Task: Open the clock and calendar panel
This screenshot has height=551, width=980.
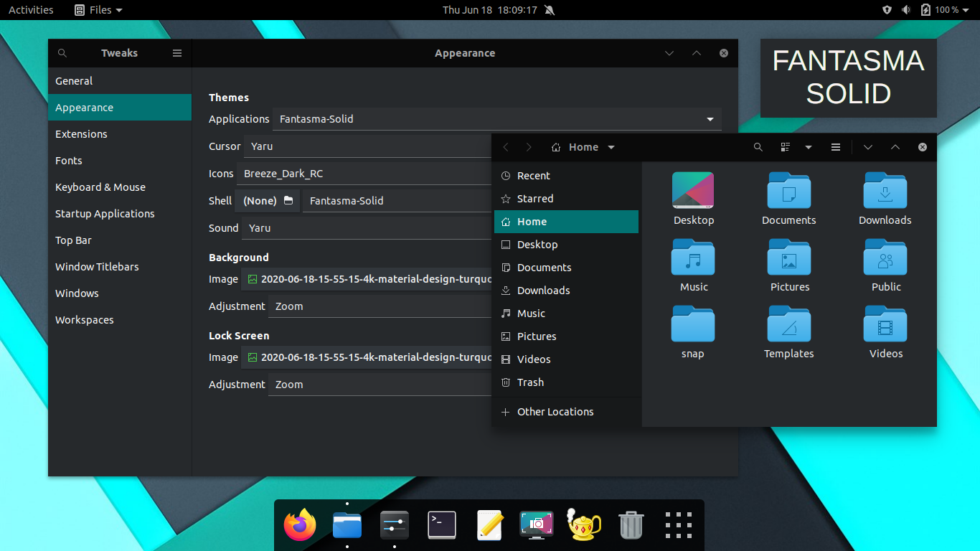Action: point(490,10)
